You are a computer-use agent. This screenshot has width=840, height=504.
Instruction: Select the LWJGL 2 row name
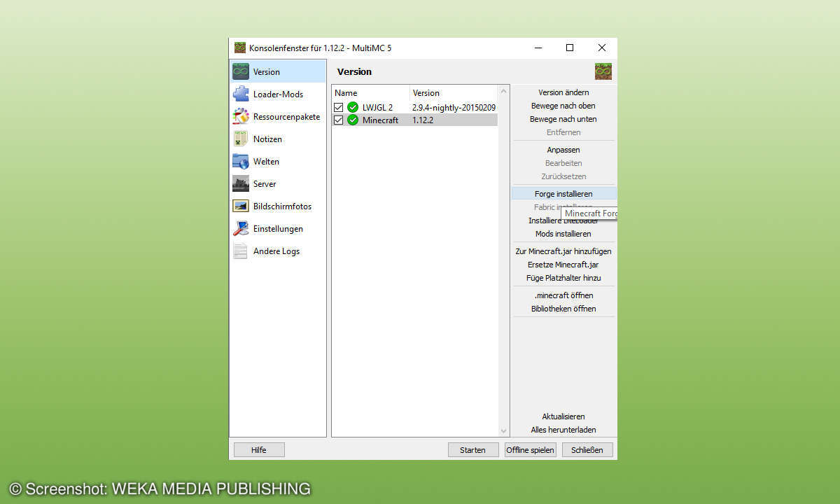pos(377,107)
